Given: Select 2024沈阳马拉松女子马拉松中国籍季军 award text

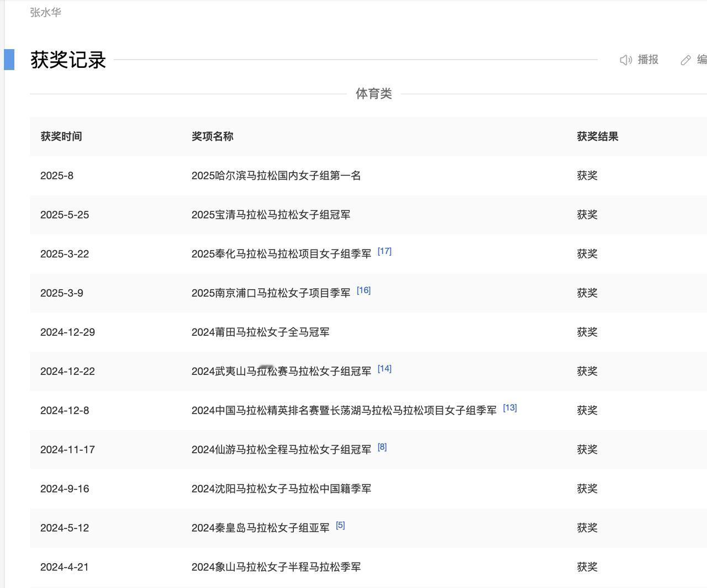Looking at the screenshot, I should [x=281, y=489].
